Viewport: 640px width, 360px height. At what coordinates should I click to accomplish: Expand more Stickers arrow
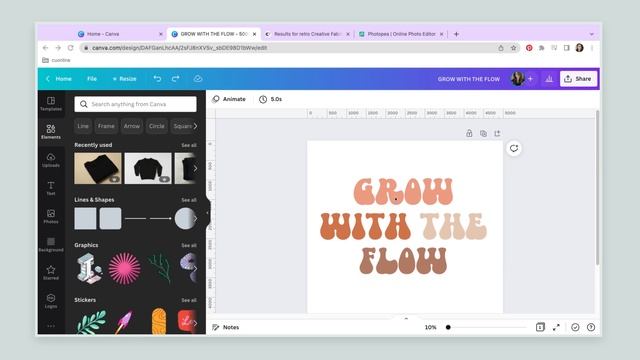[x=195, y=322]
